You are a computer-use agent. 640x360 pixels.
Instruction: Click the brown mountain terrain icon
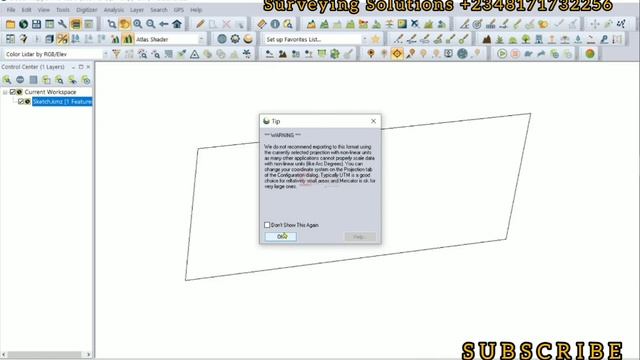pyautogui.click(x=487, y=39)
